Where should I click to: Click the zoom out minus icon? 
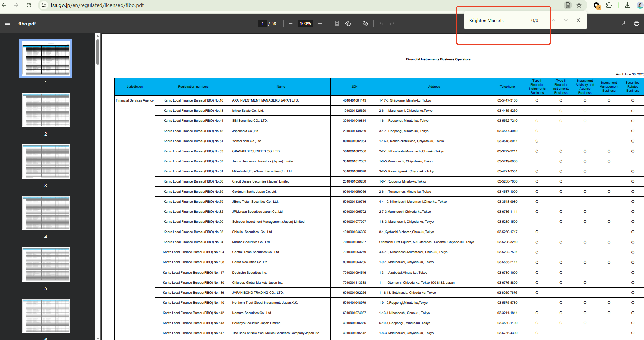(291, 23)
